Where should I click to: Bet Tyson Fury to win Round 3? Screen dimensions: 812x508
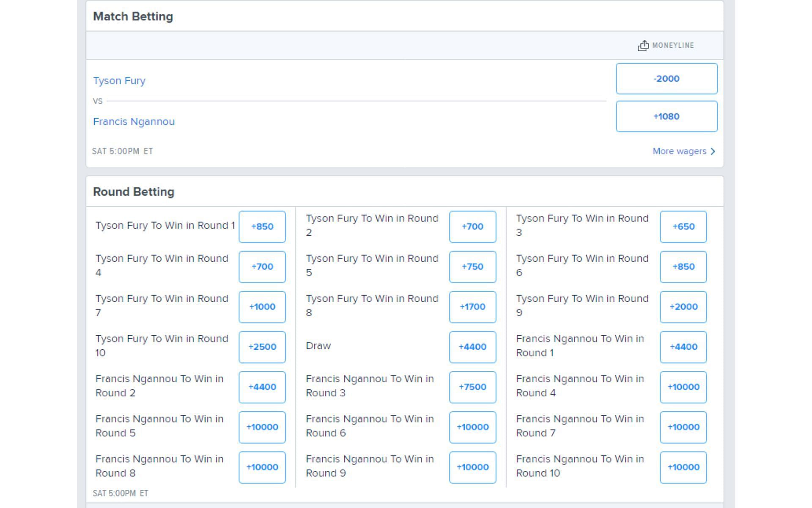683,226
